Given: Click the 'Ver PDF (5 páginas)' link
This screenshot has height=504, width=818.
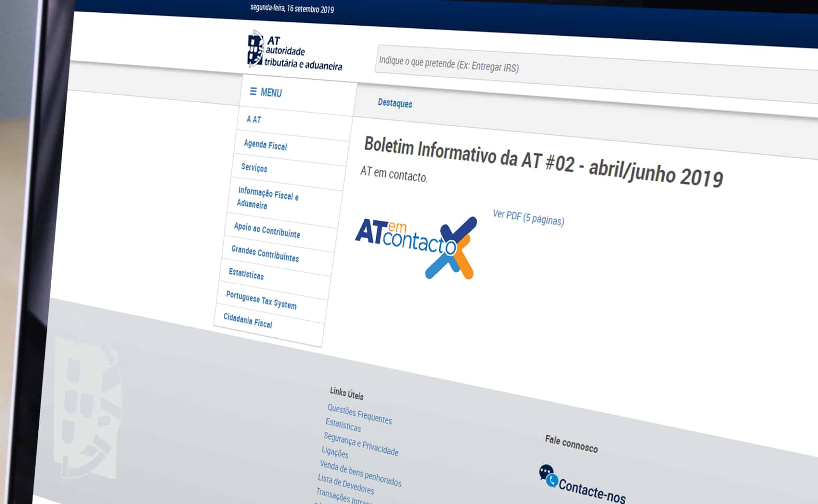Looking at the screenshot, I should tap(528, 218).
